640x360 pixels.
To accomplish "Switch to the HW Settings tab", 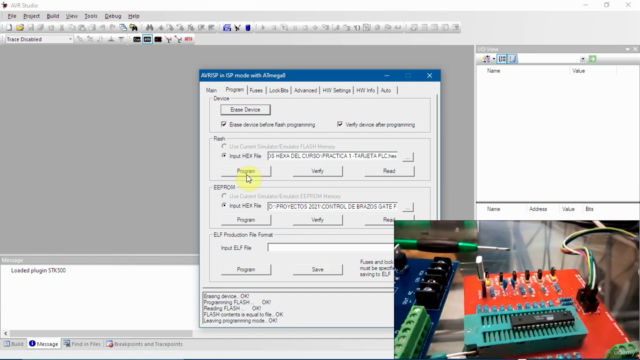I will point(336,90).
